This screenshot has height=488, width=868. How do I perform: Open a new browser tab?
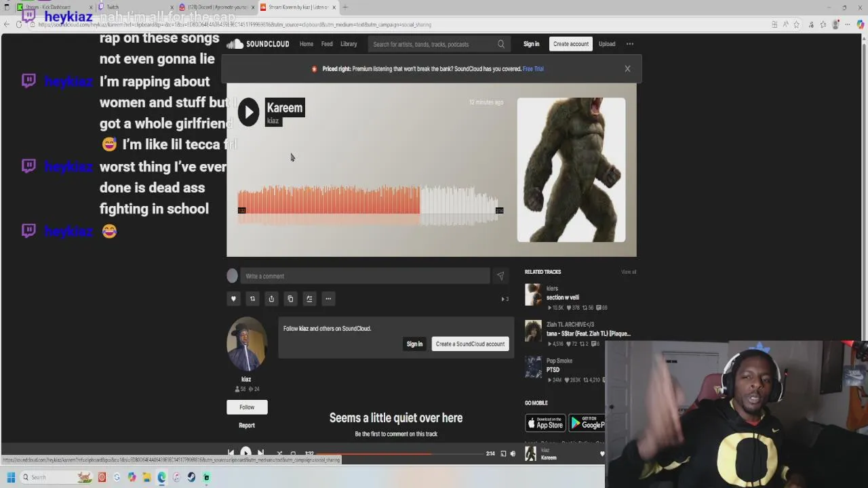point(345,7)
